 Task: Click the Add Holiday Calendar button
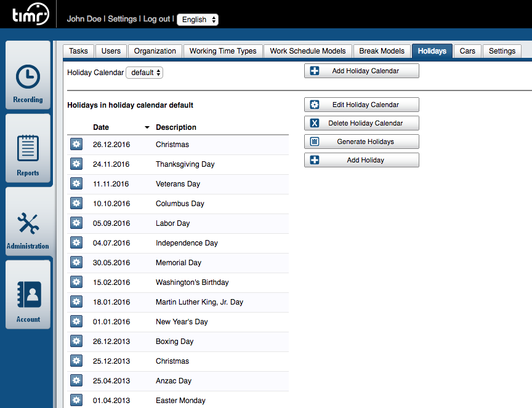pos(361,71)
